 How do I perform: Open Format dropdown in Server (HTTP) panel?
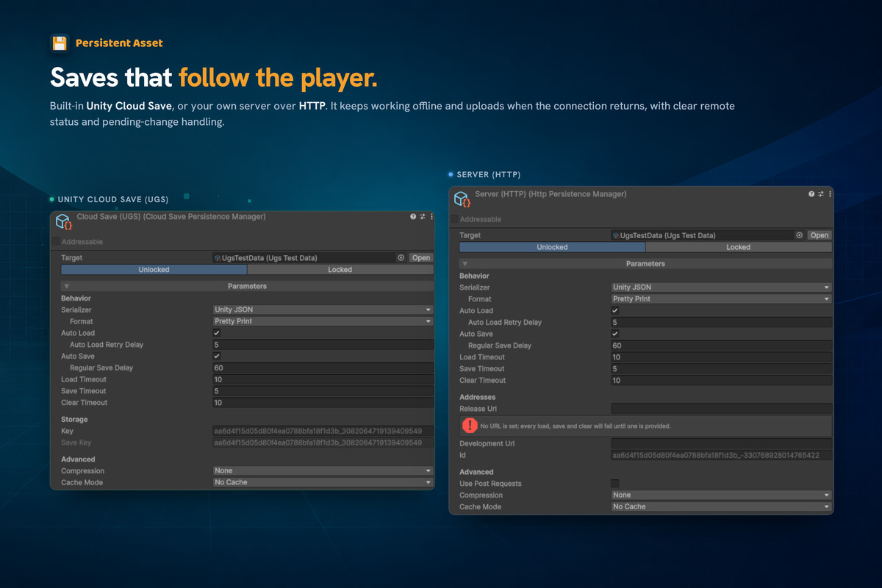(x=721, y=299)
